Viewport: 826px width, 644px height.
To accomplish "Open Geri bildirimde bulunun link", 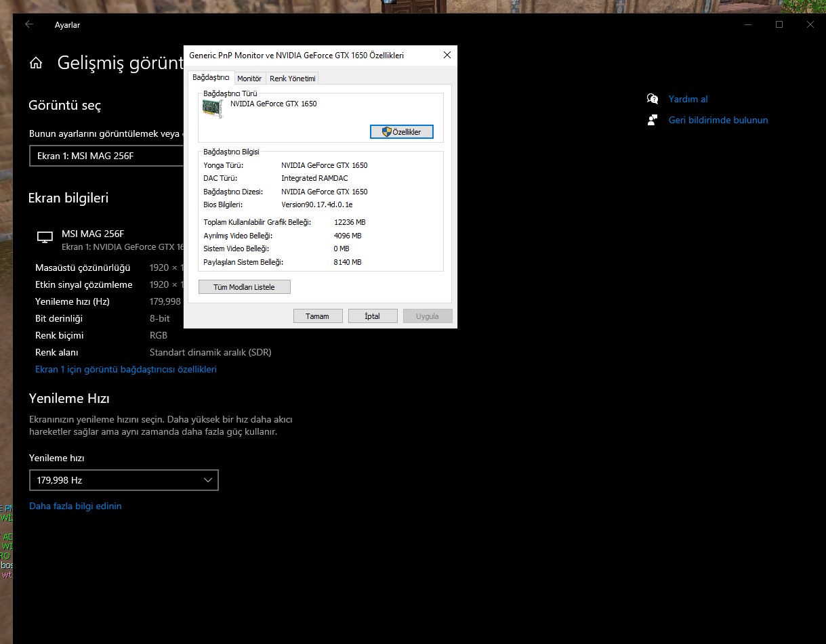I will 718,120.
